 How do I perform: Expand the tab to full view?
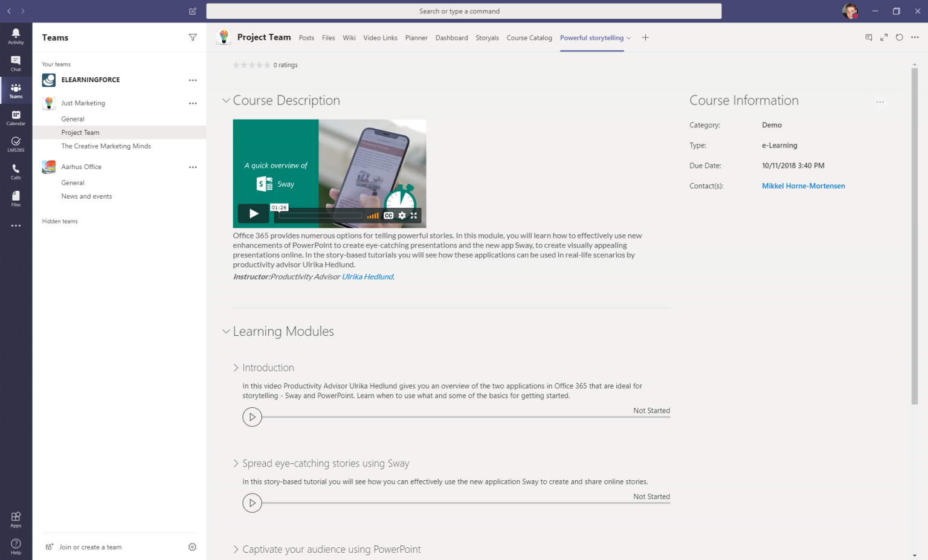(x=884, y=37)
